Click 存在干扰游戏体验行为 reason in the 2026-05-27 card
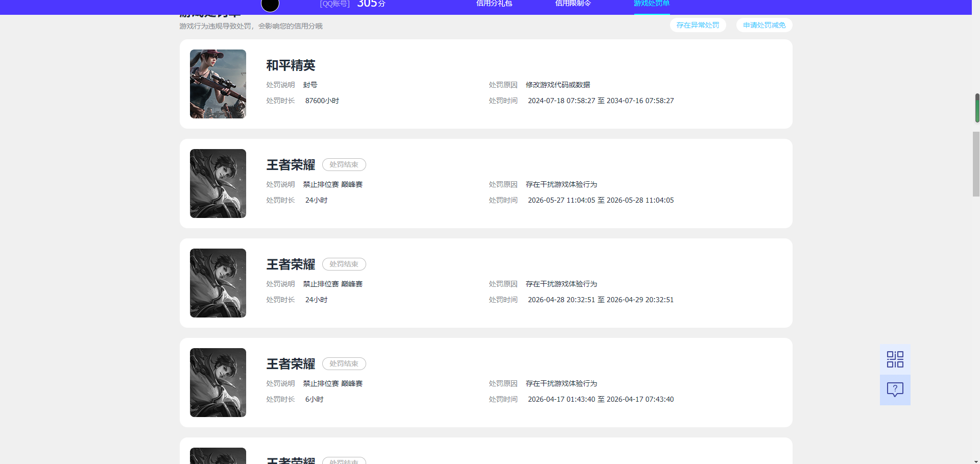 click(561, 184)
